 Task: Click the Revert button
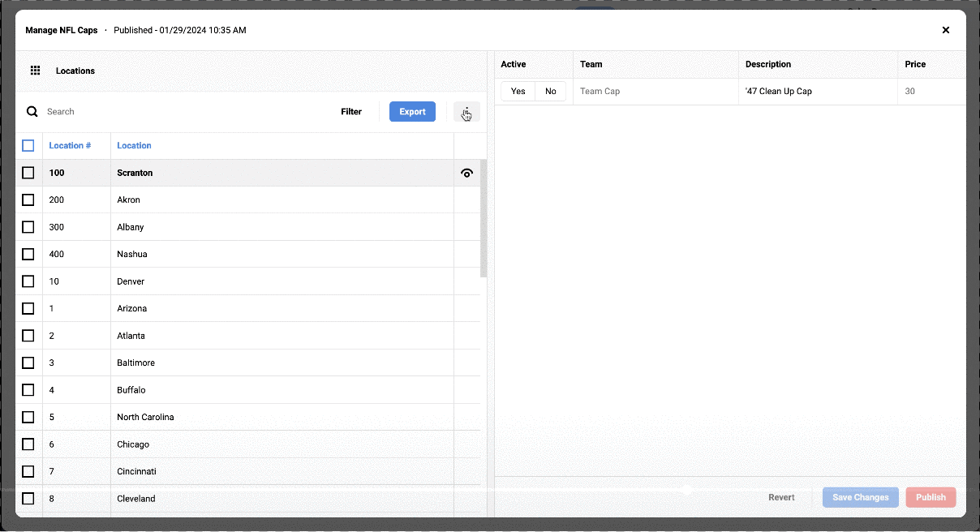(781, 497)
